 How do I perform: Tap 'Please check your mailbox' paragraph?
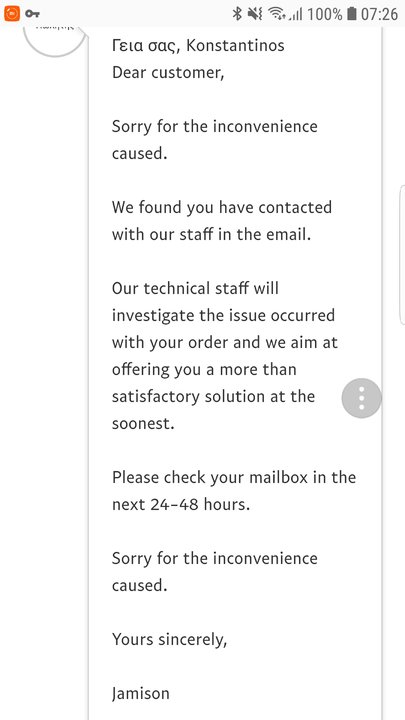tap(234, 491)
